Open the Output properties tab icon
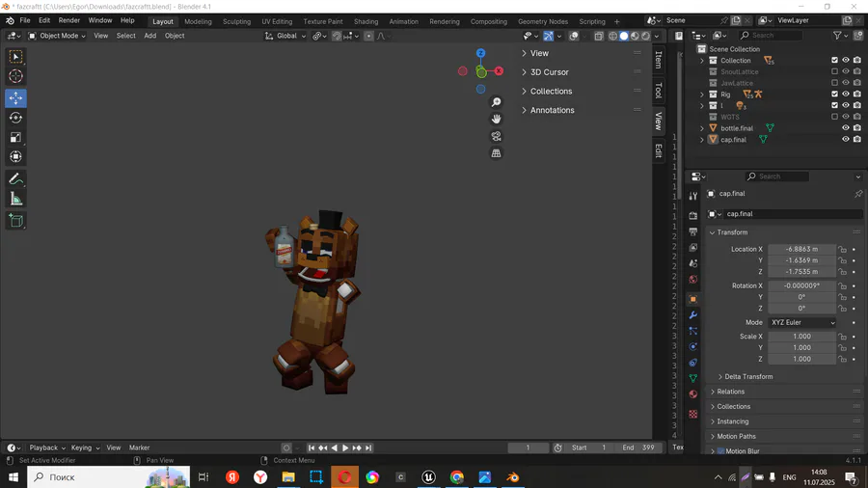868x488 pixels. pyautogui.click(x=693, y=231)
